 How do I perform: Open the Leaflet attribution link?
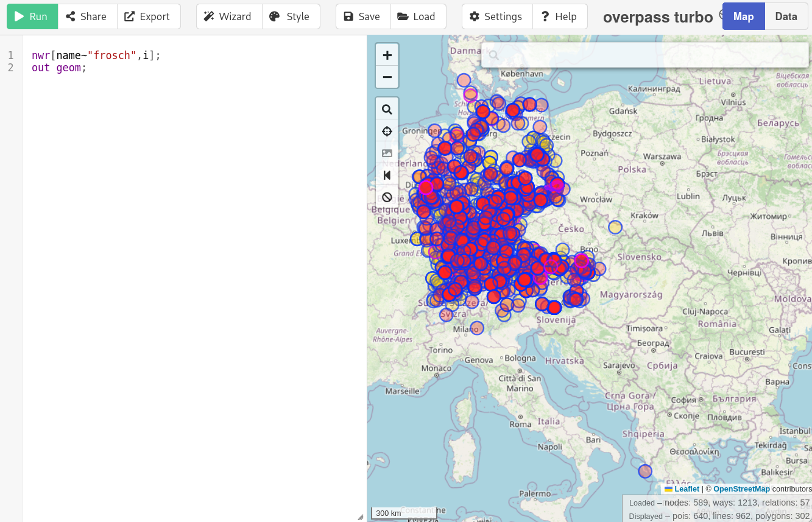682,488
